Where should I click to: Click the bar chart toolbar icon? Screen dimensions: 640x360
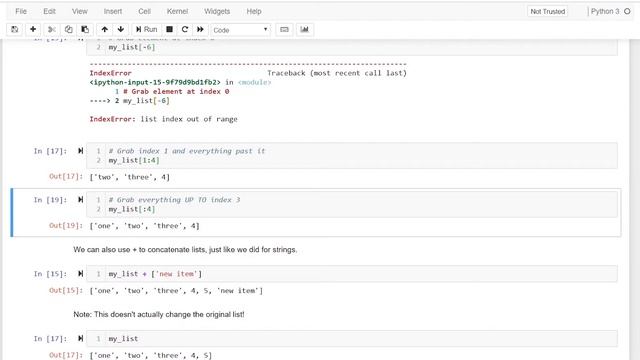click(x=304, y=29)
